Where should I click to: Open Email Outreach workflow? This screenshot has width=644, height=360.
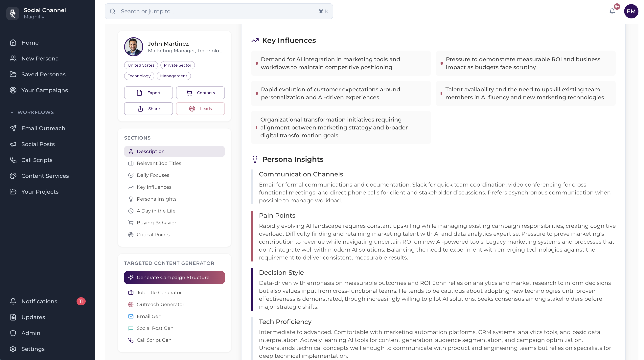pyautogui.click(x=43, y=128)
